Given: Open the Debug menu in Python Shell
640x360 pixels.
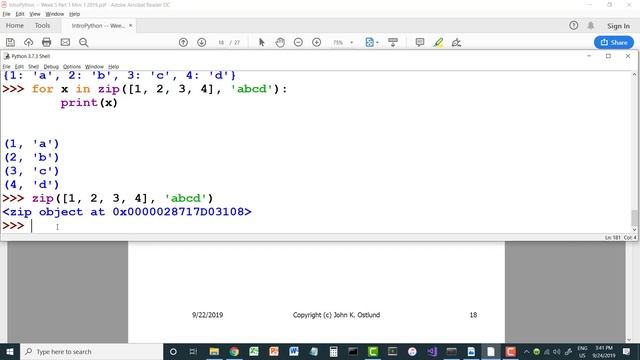Looking at the screenshot, I should coord(51,67).
